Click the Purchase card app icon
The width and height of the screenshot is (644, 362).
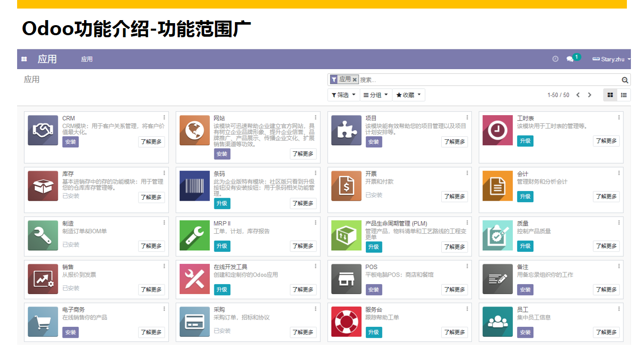195,322
